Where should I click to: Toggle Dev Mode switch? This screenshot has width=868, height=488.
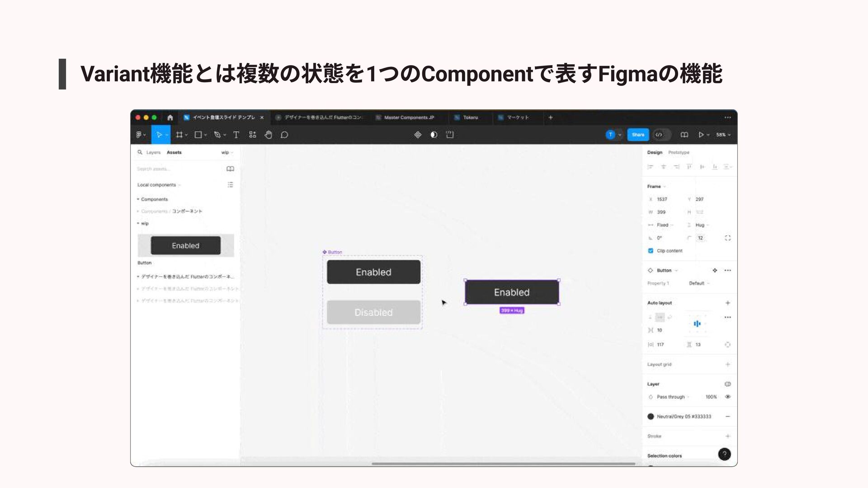tap(662, 135)
